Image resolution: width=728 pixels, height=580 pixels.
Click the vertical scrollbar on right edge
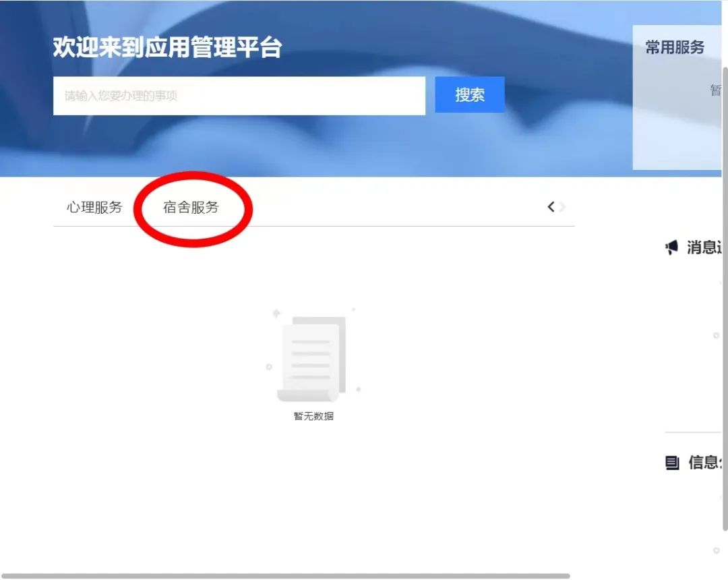(x=725, y=297)
